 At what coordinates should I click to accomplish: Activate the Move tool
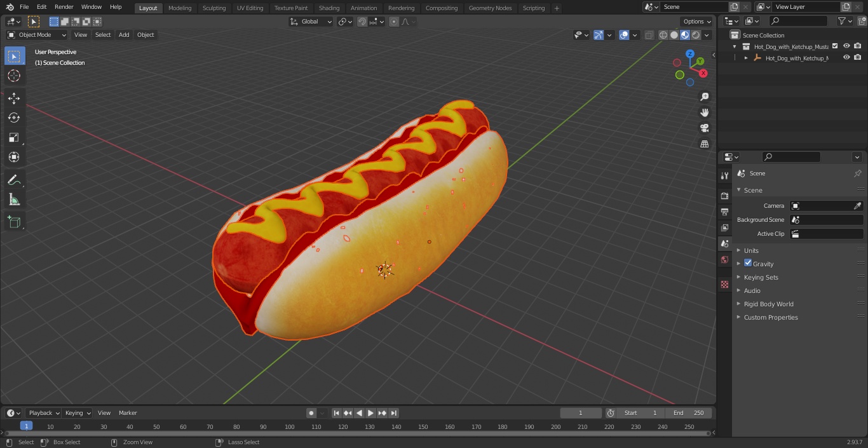click(14, 98)
